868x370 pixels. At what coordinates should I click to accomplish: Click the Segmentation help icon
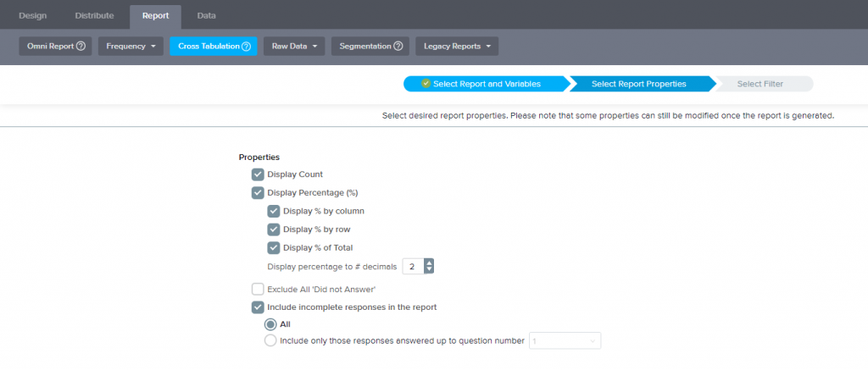click(x=398, y=47)
